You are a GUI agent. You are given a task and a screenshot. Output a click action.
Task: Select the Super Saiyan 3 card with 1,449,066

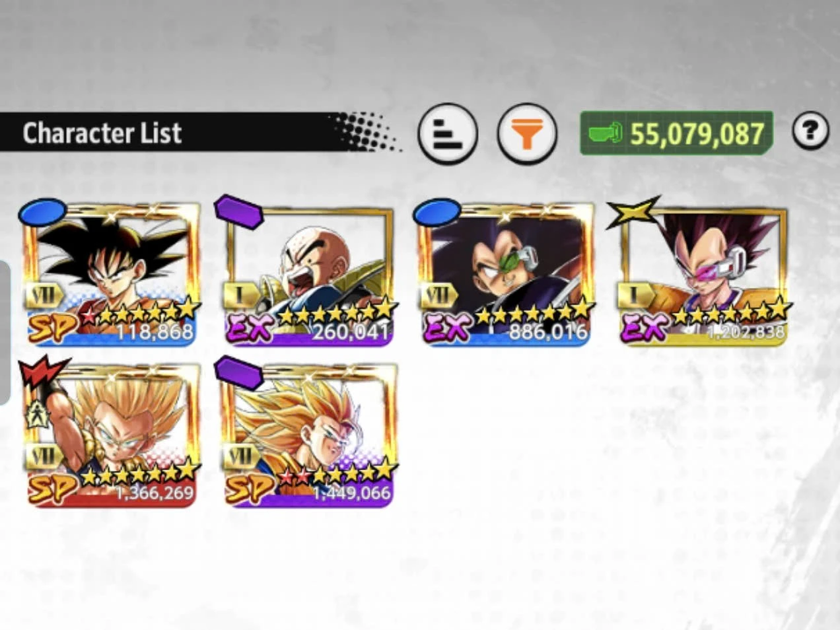click(309, 436)
